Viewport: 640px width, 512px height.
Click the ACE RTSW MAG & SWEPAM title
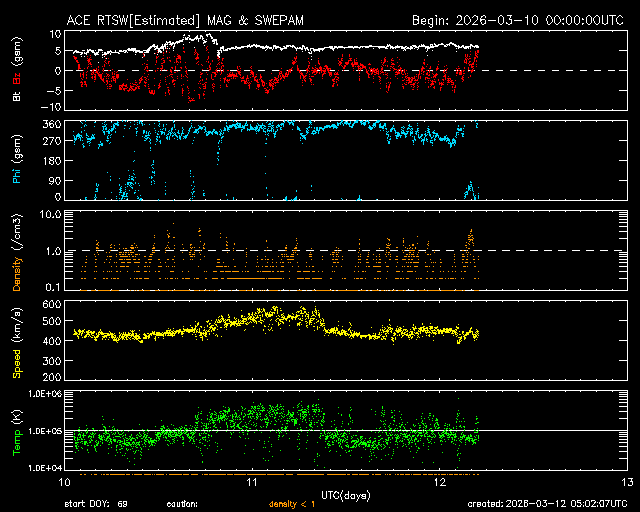(x=200, y=20)
